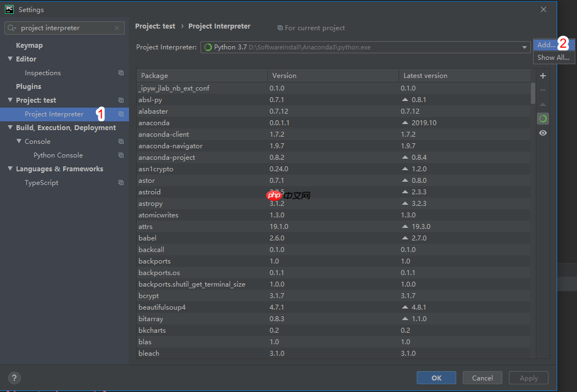Click the copy icon beside Inspections
The height and width of the screenshot is (392, 577).
tap(121, 73)
